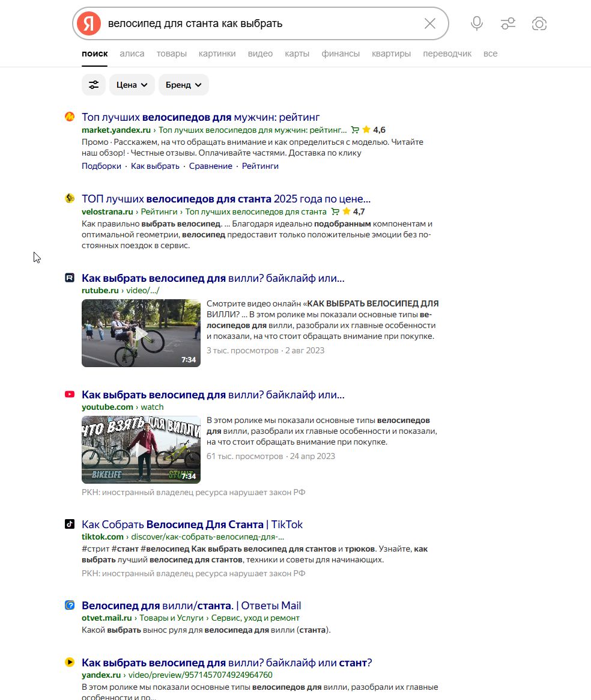Viewport: 591px width, 700px height.
Task: Show all services via «все» tab
Action: tap(490, 53)
